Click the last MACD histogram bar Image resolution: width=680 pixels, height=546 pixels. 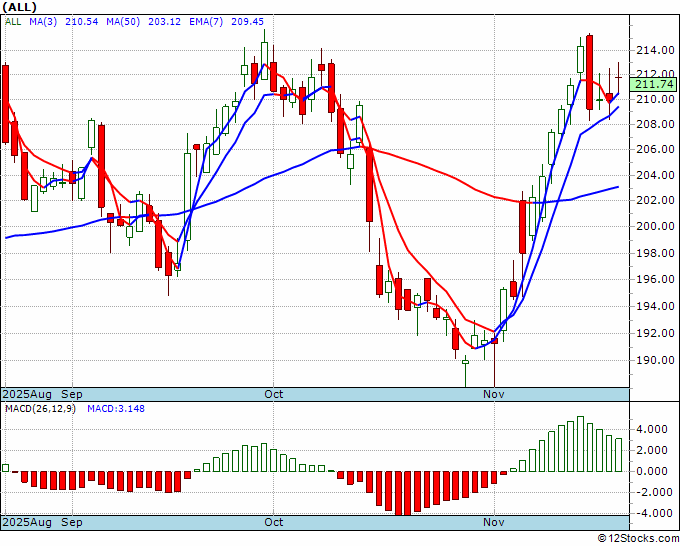[x=618, y=455]
